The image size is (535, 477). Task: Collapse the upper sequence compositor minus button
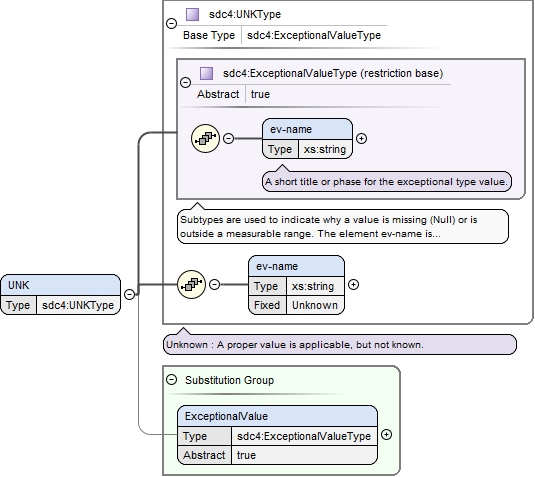pyautogui.click(x=228, y=138)
